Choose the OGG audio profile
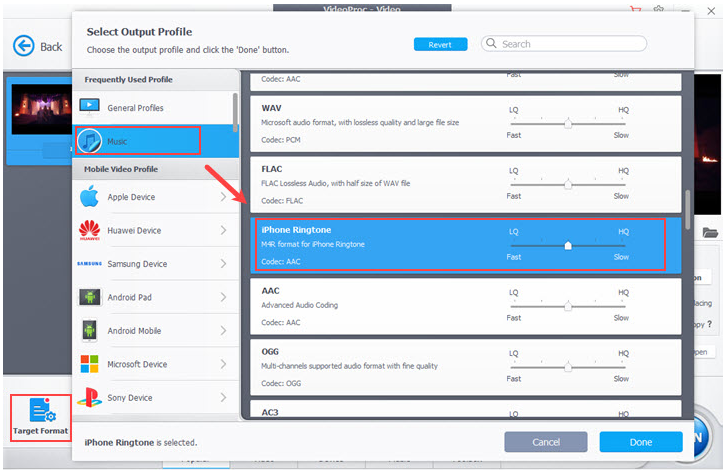Image resolution: width=723 pixels, height=470 pixels. pyautogui.click(x=466, y=367)
